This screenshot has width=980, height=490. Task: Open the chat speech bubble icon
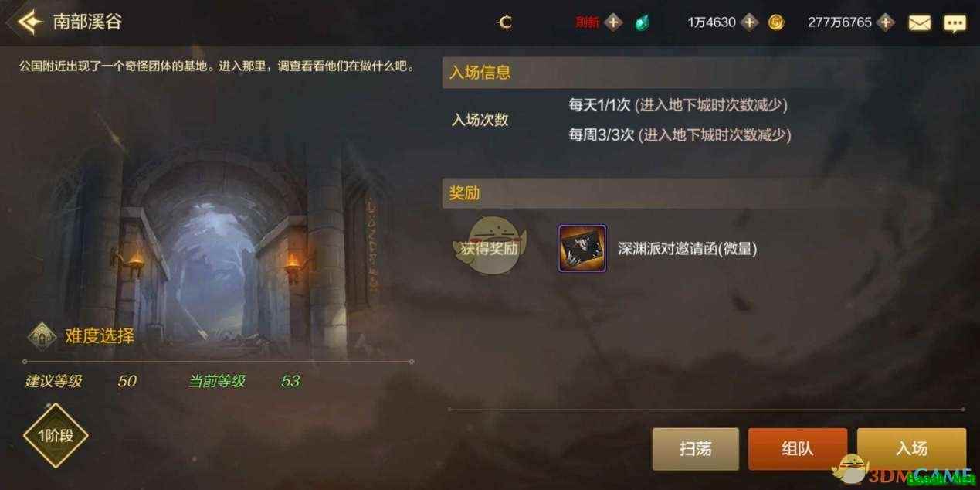(955, 22)
